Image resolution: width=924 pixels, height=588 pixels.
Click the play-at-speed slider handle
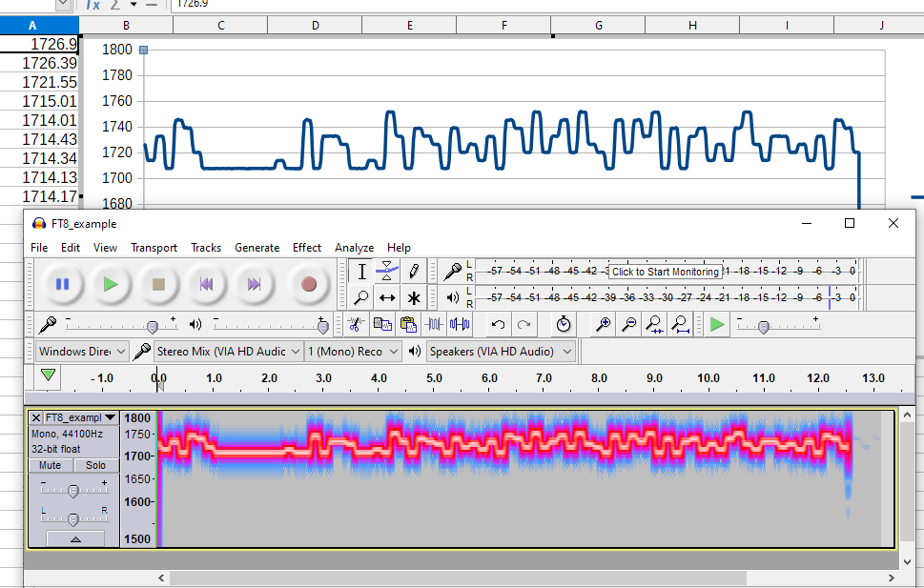764,327
